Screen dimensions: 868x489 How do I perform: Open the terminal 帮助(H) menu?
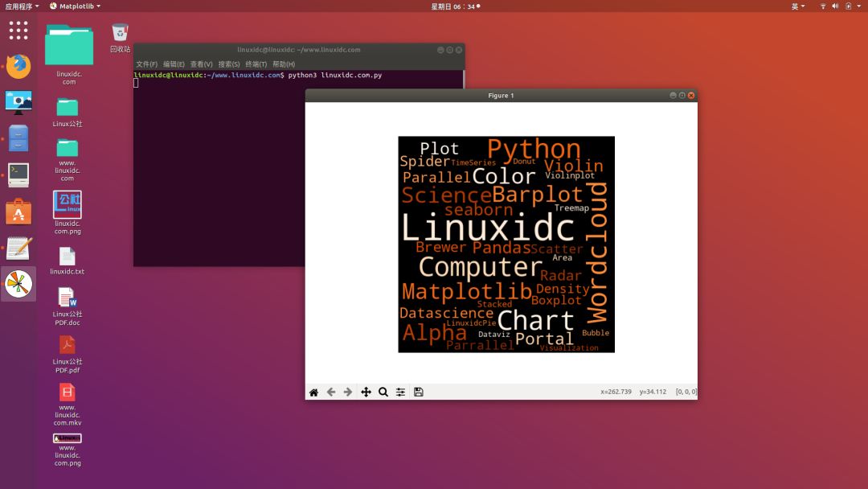click(284, 64)
